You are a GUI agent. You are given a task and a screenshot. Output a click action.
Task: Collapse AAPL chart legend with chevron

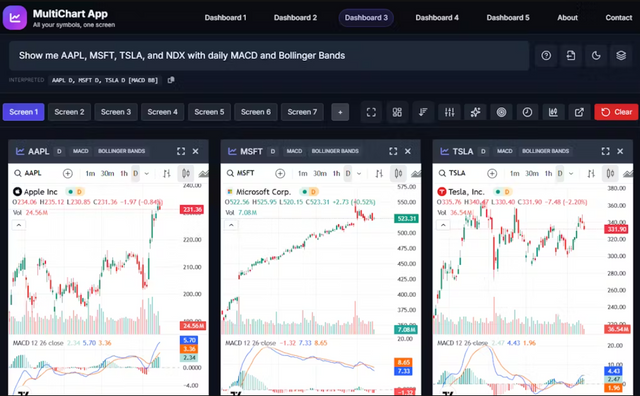point(19,225)
